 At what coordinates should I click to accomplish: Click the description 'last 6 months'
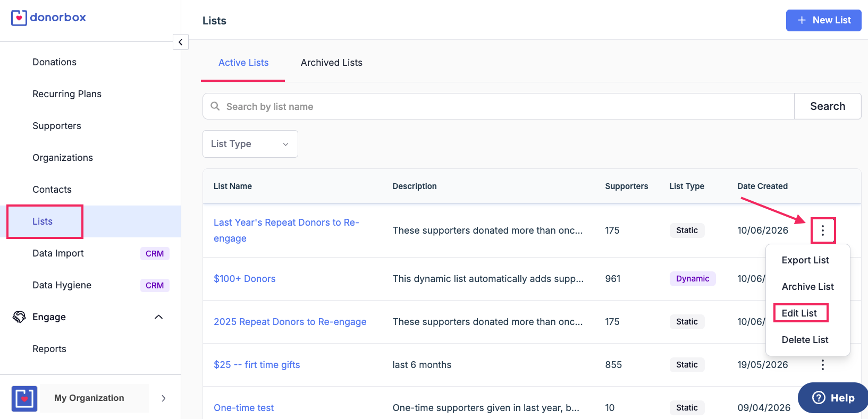coord(422,365)
